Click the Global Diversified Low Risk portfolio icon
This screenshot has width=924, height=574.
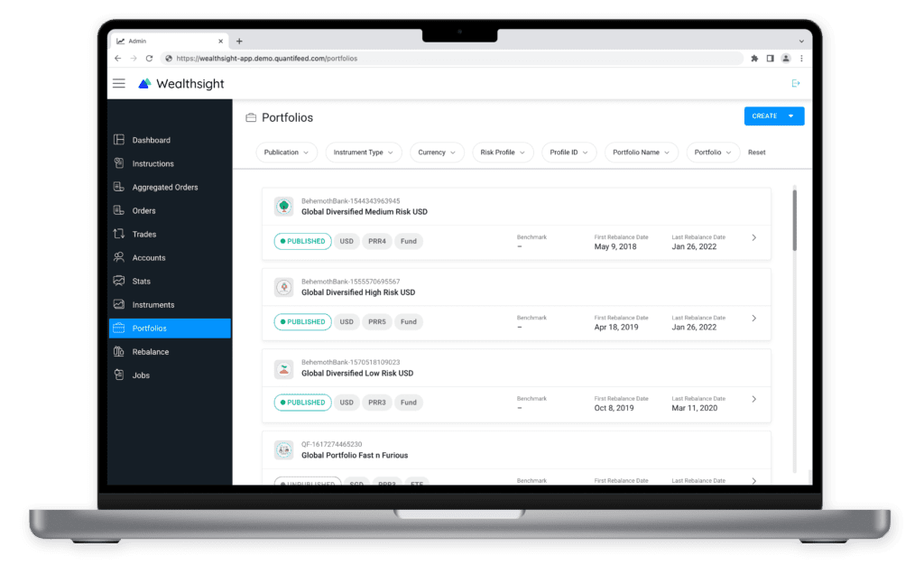[284, 369]
